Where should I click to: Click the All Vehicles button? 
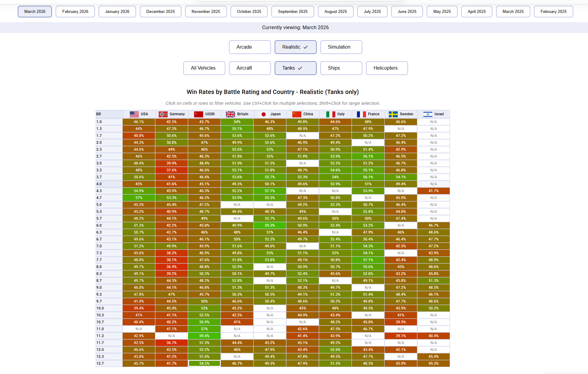point(204,68)
